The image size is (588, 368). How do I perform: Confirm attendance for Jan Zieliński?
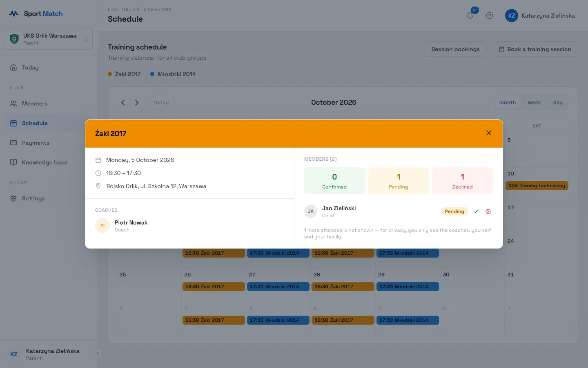click(x=476, y=211)
